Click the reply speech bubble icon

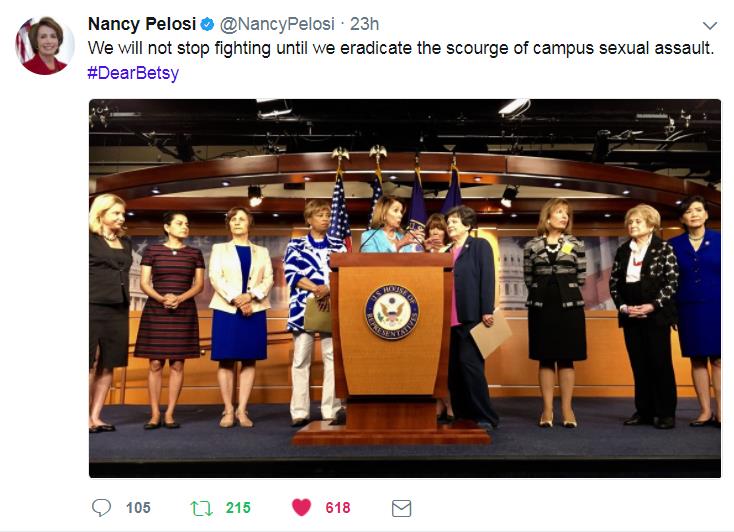pyautogui.click(x=101, y=508)
